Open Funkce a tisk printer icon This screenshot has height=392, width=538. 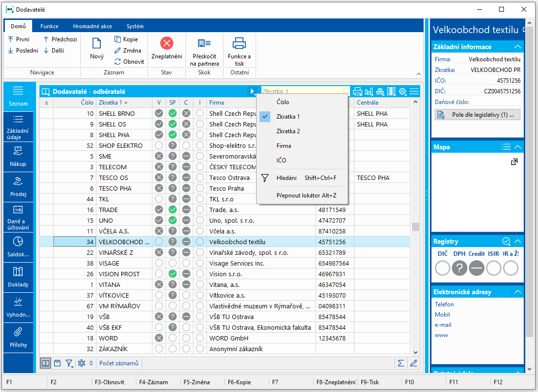[239, 44]
